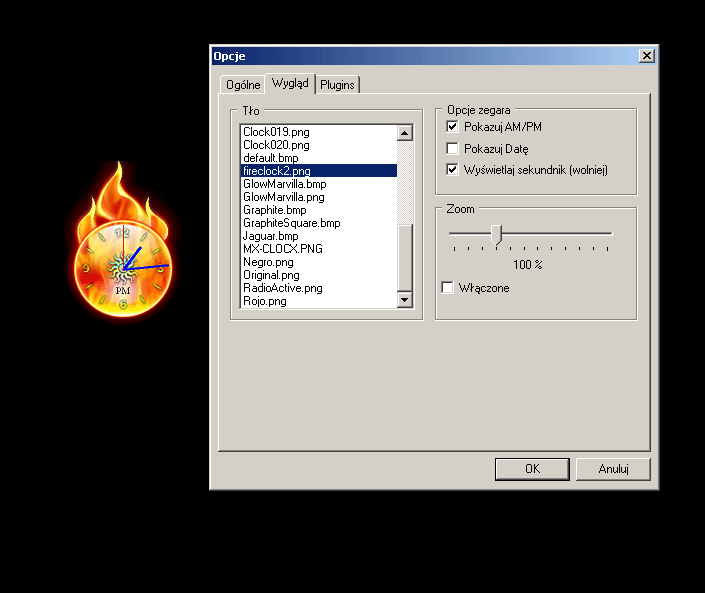705x593 pixels.
Task: Select the Wygląd tab
Action: tap(290, 84)
